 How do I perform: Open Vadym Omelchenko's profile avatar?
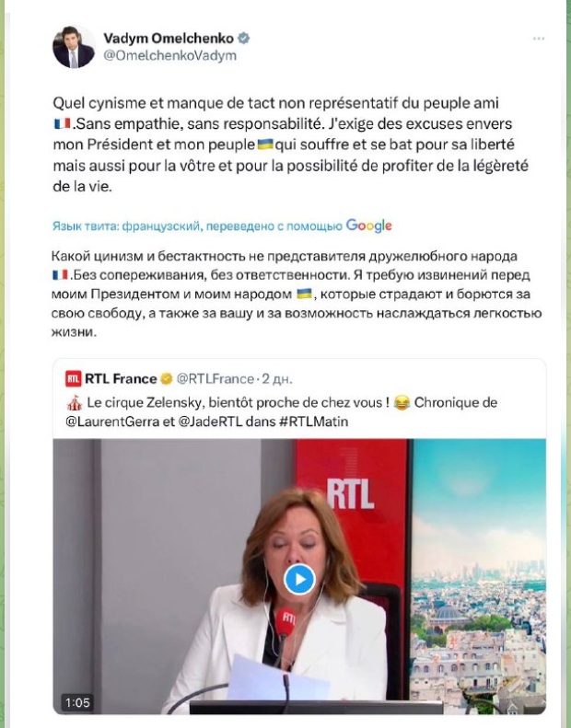pos(74,47)
